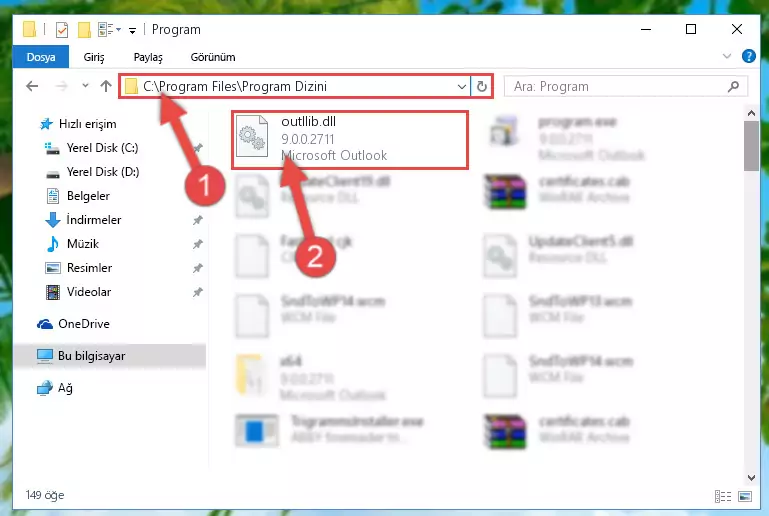Click the vertical scrollbar thumb
The height and width of the screenshot is (516, 769).
(751, 146)
